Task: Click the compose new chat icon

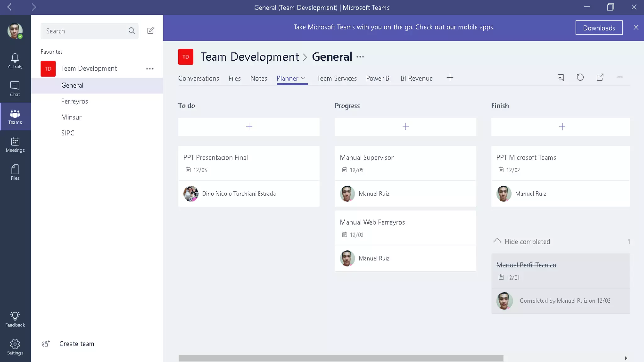Action: [151, 31]
